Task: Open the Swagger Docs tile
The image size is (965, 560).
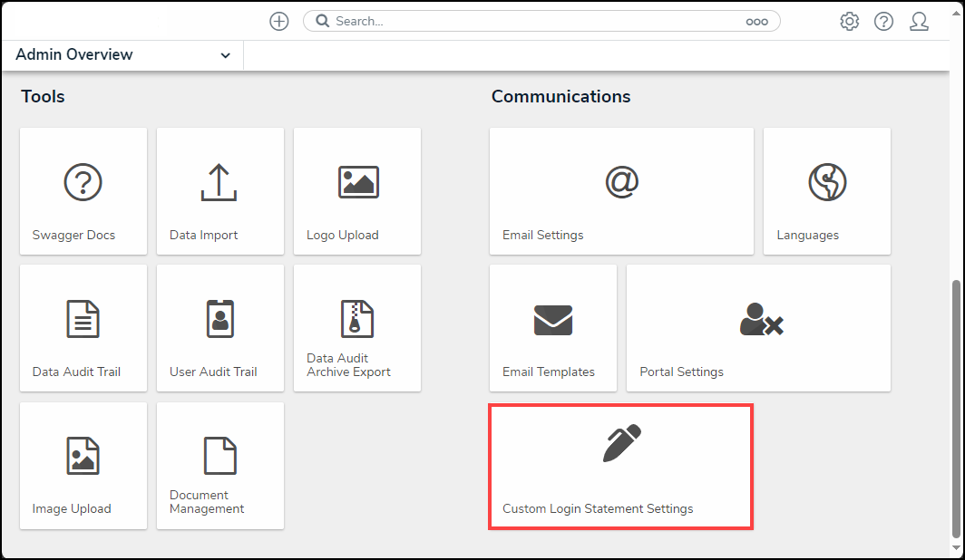Action: coord(83,191)
